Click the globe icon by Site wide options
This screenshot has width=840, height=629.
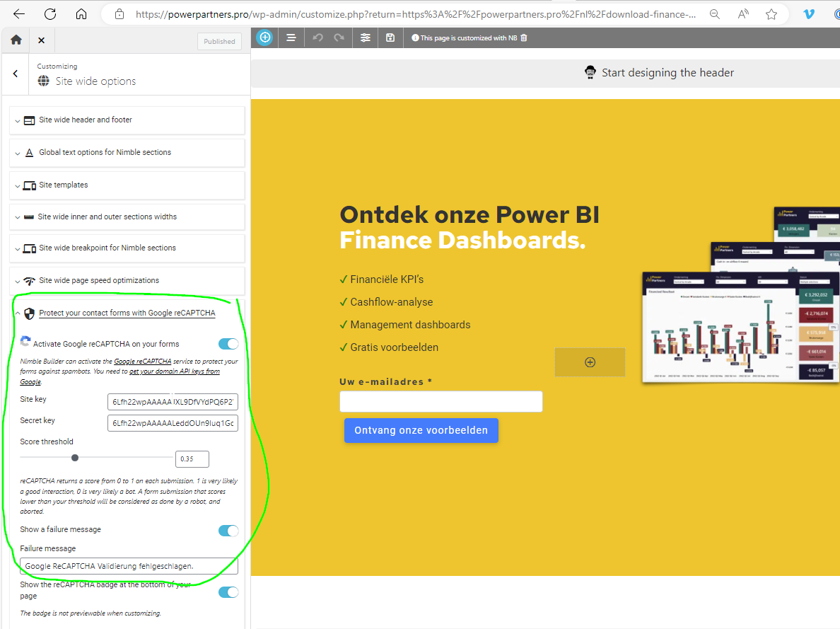tap(43, 81)
